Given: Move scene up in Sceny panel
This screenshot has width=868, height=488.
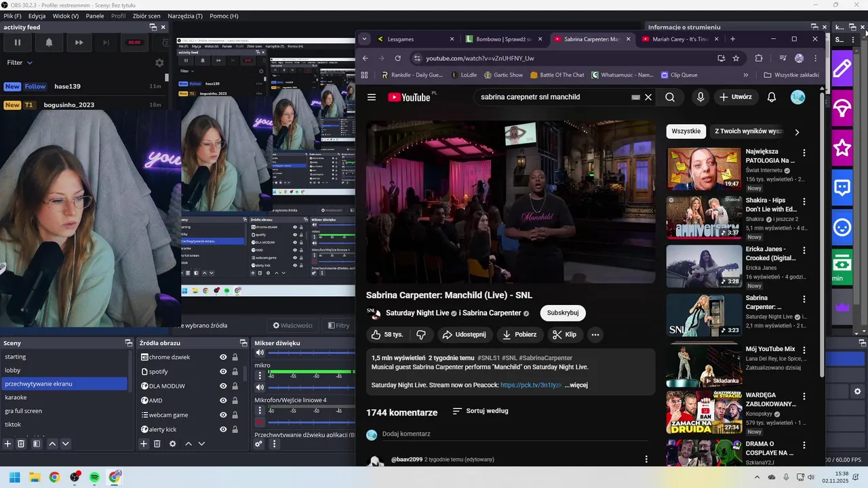Looking at the screenshot, I should pos(52,444).
